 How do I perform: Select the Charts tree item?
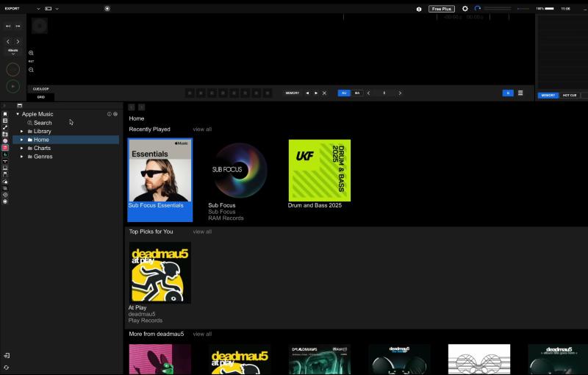[42, 148]
